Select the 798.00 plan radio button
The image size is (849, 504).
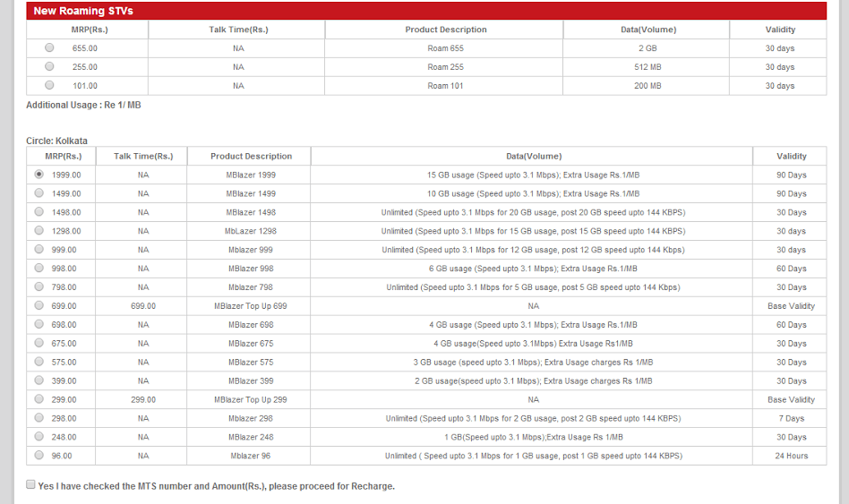pos(39,286)
